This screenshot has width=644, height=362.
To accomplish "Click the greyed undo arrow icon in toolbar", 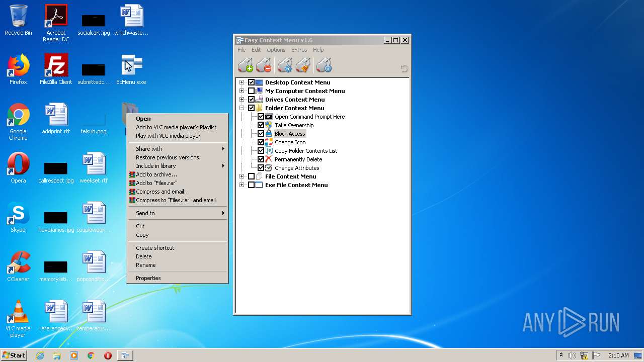I will pyautogui.click(x=404, y=69).
